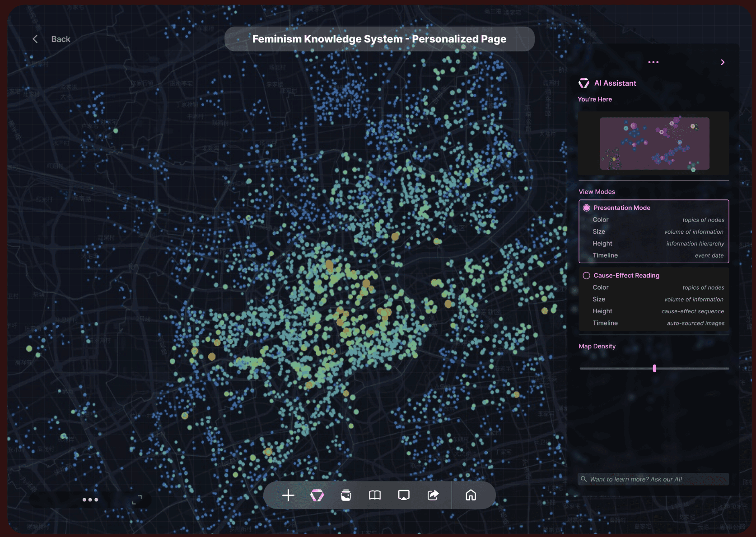The height and width of the screenshot is (537, 756).
Task: Click the expand fullscreen corner icon
Action: 137,500
